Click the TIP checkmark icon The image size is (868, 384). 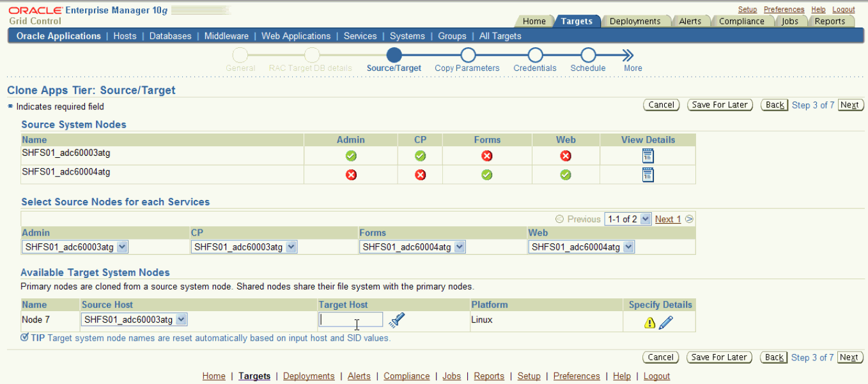(24, 337)
